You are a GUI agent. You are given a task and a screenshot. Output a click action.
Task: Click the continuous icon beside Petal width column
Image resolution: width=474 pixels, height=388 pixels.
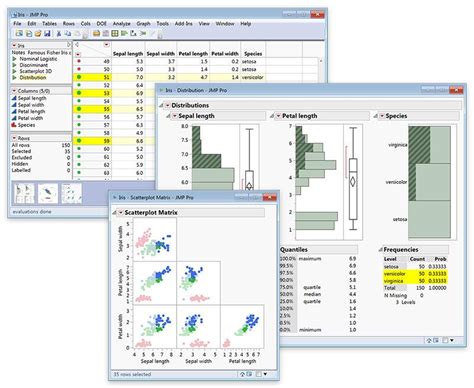14,118
